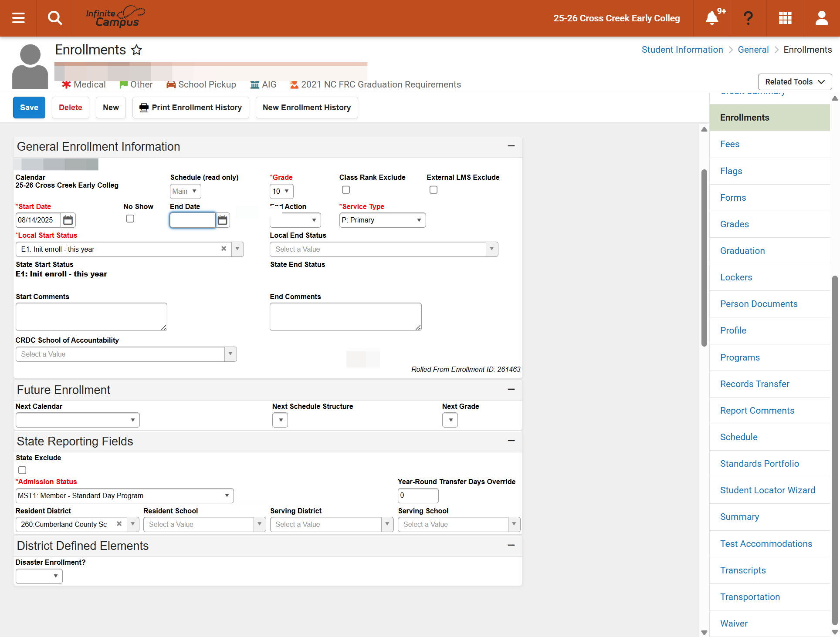Click the End Date input field
Viewport: 840px width, 637px height.
193,220
